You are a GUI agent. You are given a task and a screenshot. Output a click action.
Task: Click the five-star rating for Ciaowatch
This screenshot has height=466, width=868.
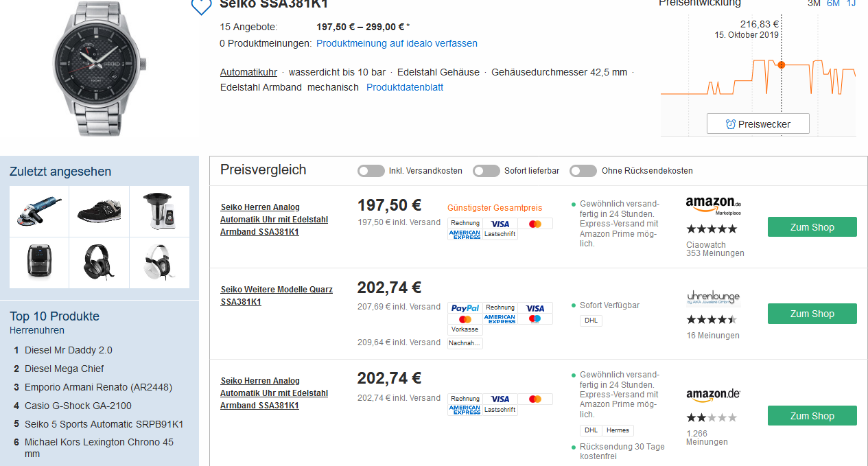coord(712,229)
